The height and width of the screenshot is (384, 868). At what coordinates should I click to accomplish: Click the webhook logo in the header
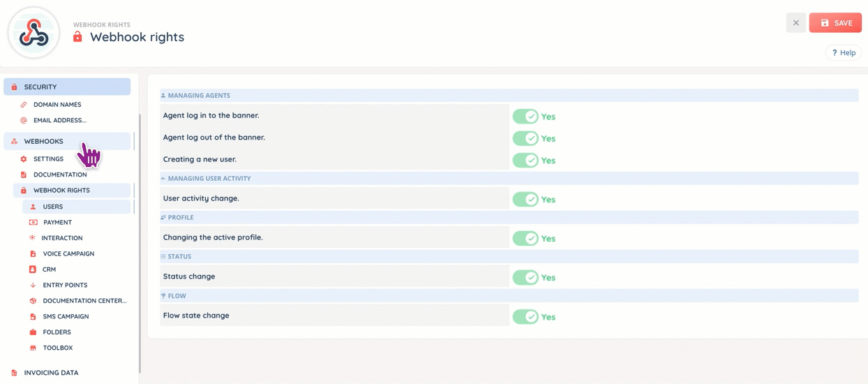[33, 33]
